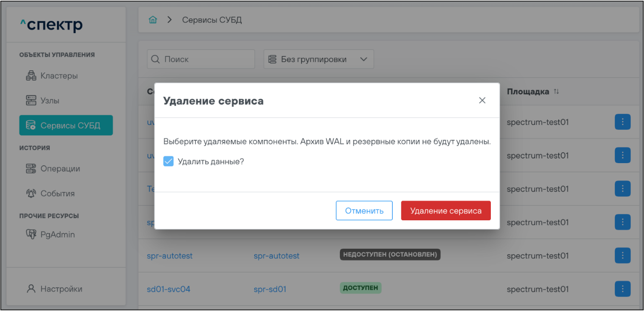
Task: Open the spr-sd01 cluster link
Action: tap(270, 289)
